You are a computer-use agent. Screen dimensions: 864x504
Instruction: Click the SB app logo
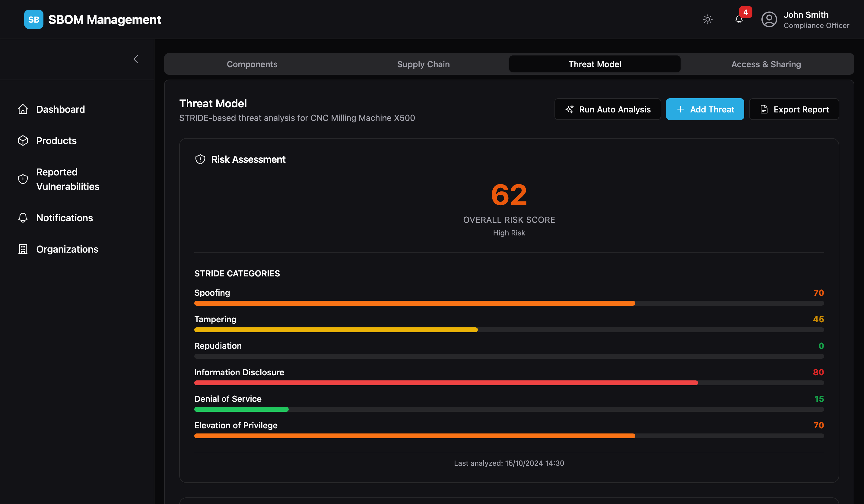point(33,20)
